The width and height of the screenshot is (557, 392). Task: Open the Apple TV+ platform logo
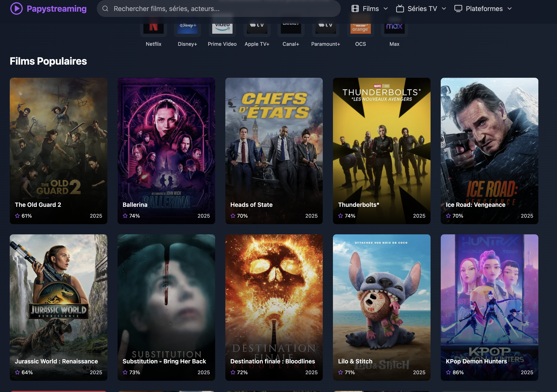[x=257, y=28]
